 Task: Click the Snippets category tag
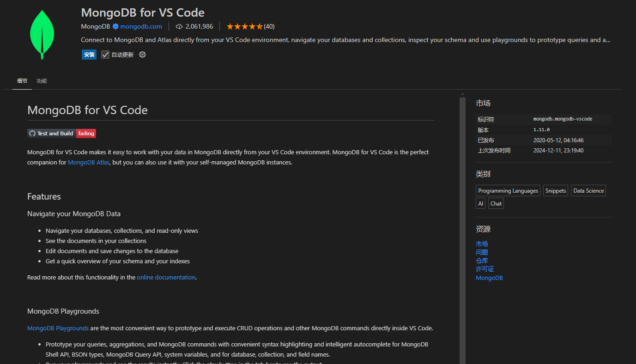(x=556, y=191)
